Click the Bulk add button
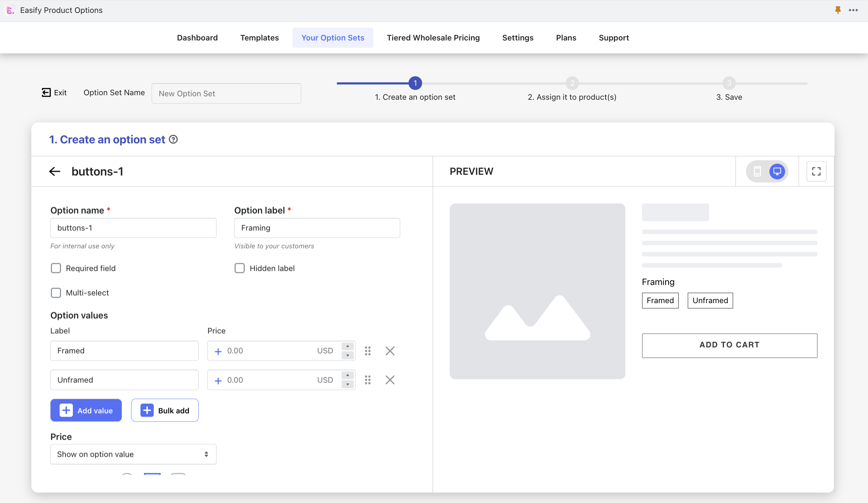The width and height of the screenshot is (868, 503). tap(165, 411)
